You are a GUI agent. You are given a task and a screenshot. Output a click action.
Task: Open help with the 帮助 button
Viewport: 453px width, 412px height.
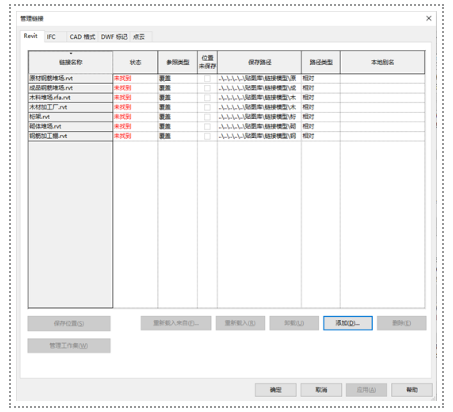412,390
